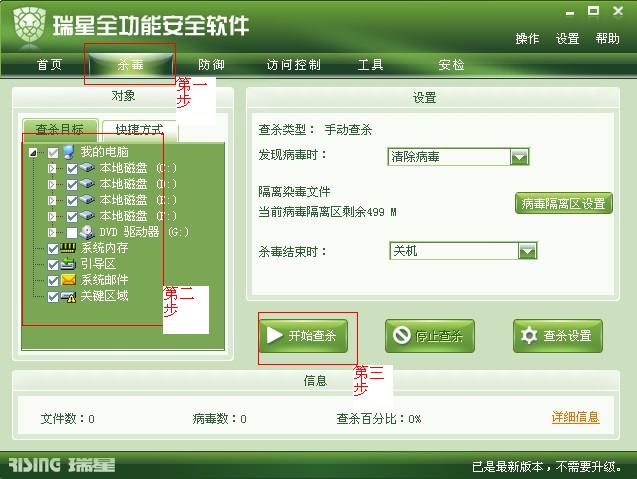
Task: Click the drive icon for 本地磁盘 (F:)
Action: 87,215
